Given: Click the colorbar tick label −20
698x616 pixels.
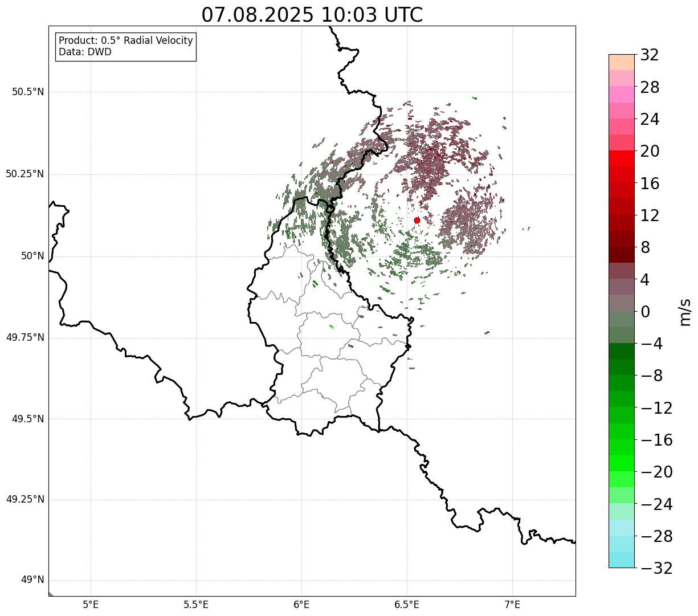Looking at the screenshot, I should 656,472.
